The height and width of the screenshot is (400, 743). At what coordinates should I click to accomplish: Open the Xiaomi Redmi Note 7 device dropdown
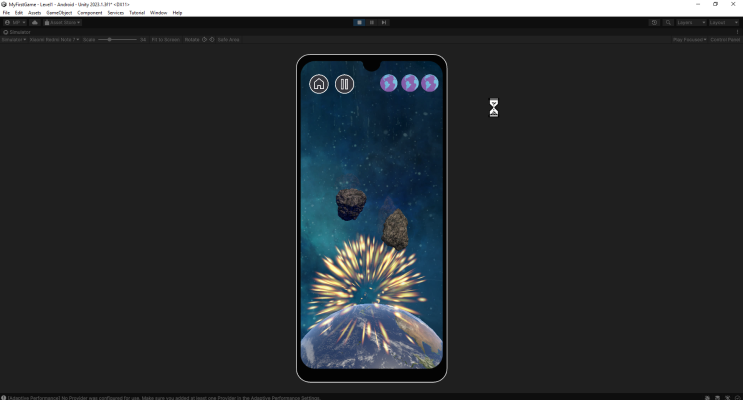pos(54,40)
